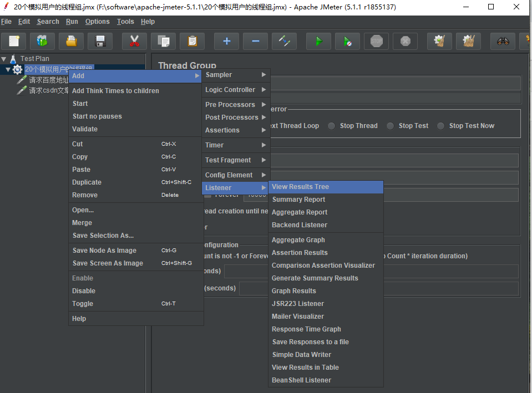The width and height of the screenshot is (532, 393).
Task: Click the Shutdown toolbar icon
Action: pos(405,42)
